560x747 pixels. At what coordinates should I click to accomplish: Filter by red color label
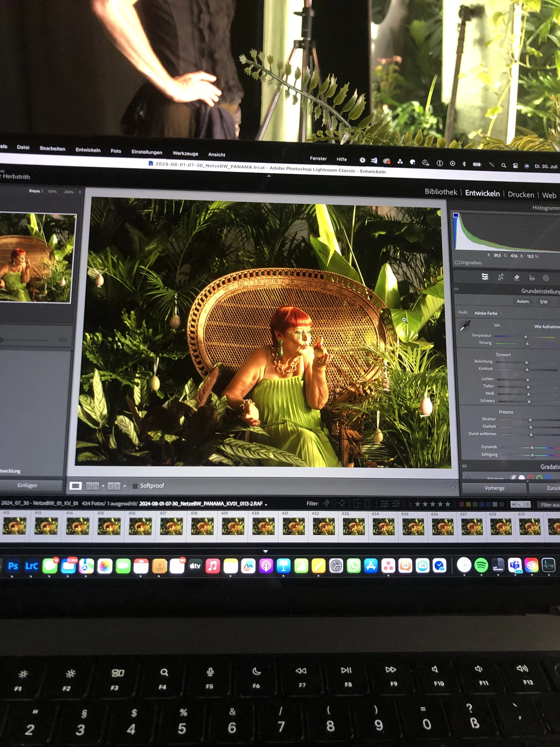(461, 504)
